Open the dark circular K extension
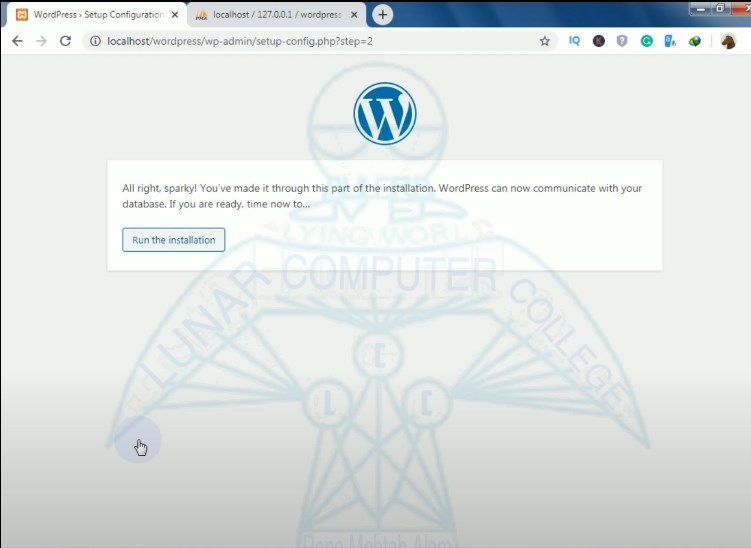The width and height of the screenshot is (751, 548). point(599,41)
